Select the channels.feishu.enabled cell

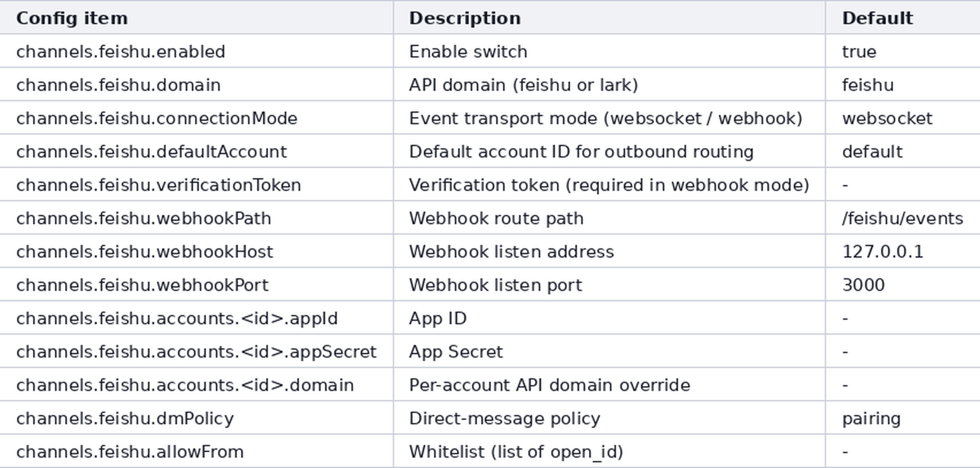(x=196, y=51)
